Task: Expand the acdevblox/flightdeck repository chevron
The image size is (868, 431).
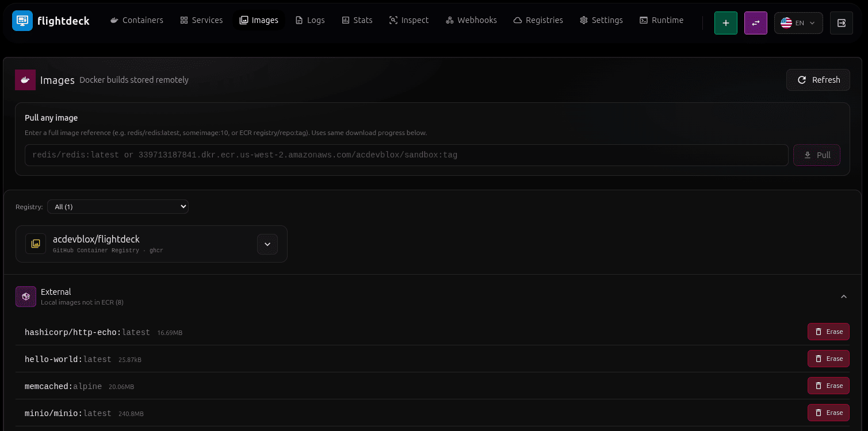Action: tap(267, 244)
